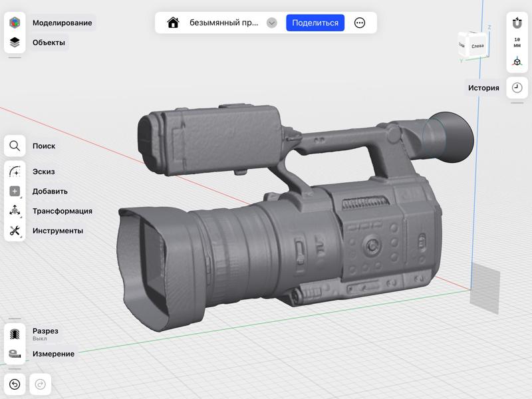Expand the Transformation (Трансформация) menu
Screen dimensions: 532x399
pos(15,211)
